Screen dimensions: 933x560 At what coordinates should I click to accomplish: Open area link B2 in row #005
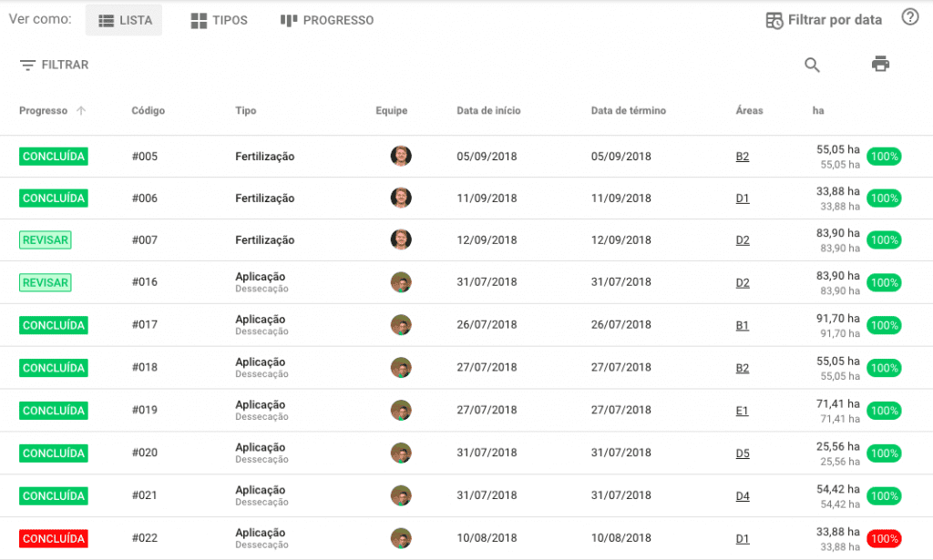(x=743, y=157)
